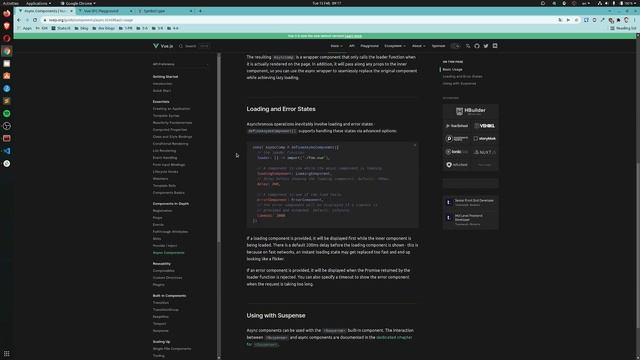Click the Vehikl sponsor logo
The image size is (640, 360).
(484, 126)
